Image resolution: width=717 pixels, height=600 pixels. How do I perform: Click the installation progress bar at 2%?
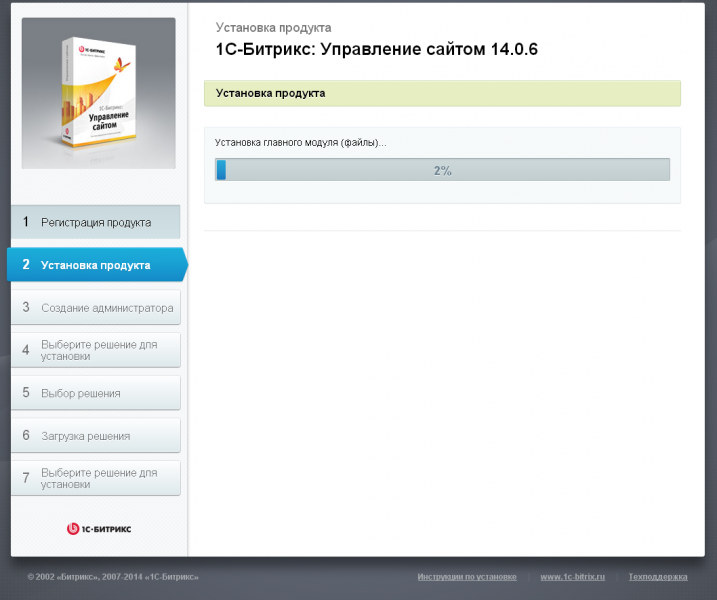click(442, 170)
